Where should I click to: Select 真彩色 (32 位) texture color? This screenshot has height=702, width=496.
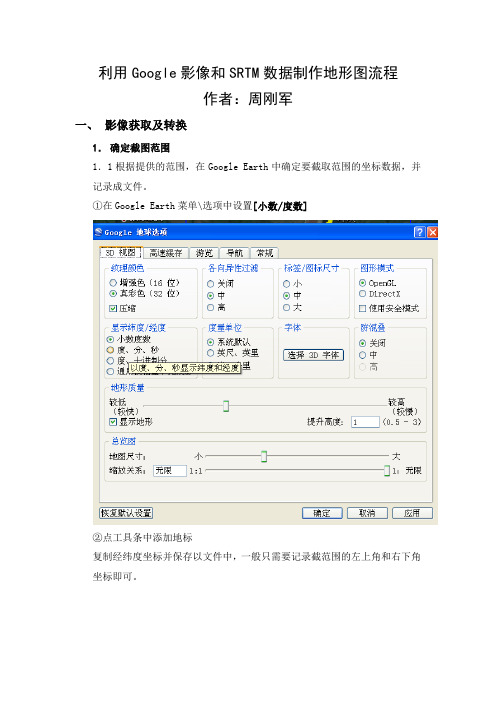(x=144, y=294)
